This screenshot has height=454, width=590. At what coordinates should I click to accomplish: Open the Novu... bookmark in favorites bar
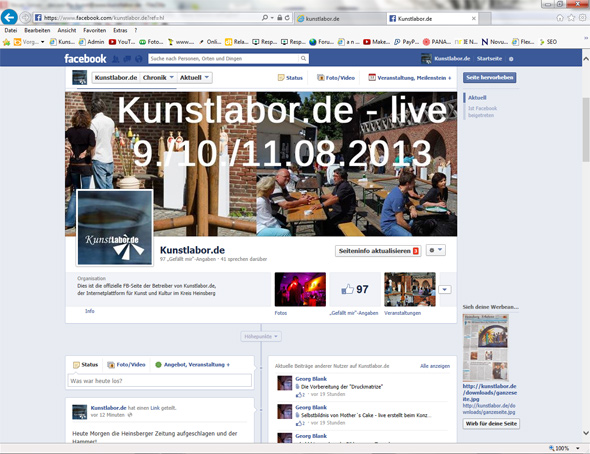pos(495,42)
